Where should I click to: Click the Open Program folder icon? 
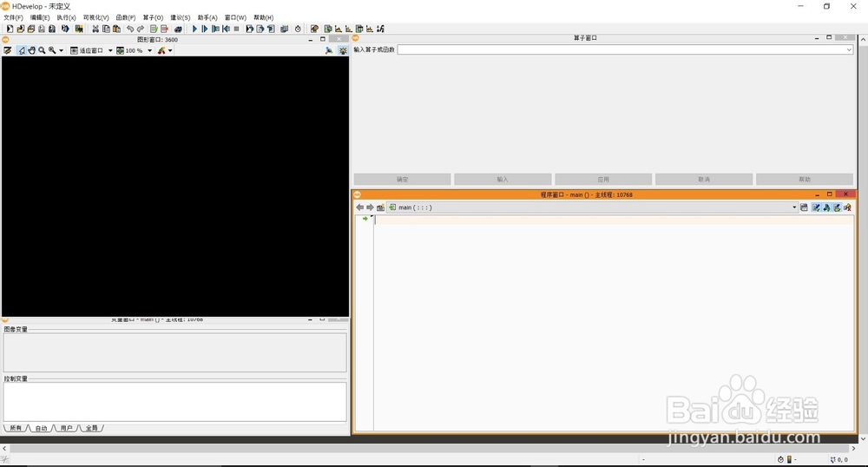(21, 29)
